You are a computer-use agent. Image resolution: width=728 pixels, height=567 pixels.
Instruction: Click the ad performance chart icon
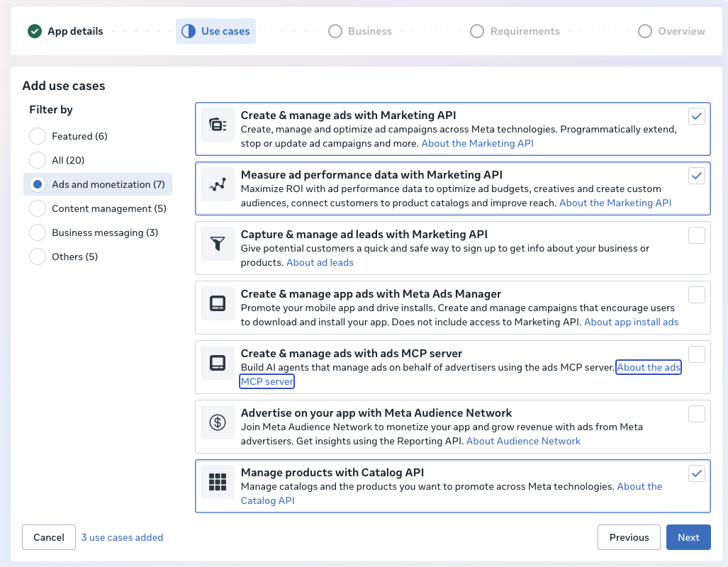coord(218,184)
